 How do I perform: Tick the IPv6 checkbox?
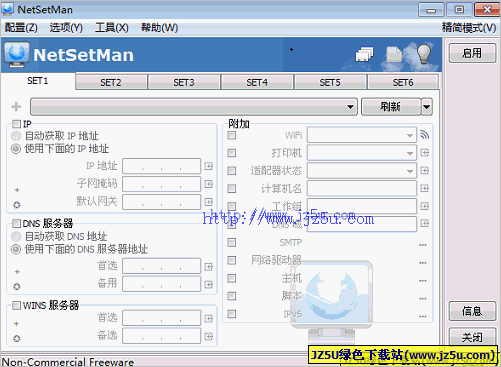click(232, 314)
